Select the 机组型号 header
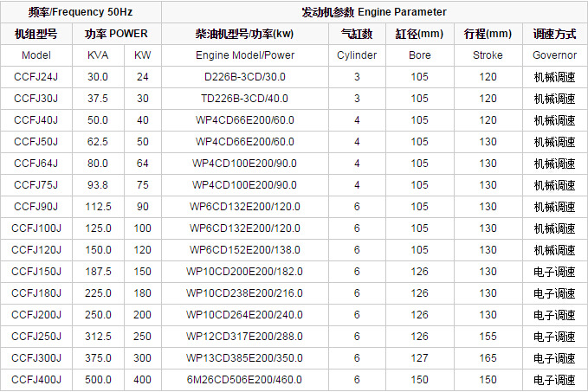 [36, 34]
